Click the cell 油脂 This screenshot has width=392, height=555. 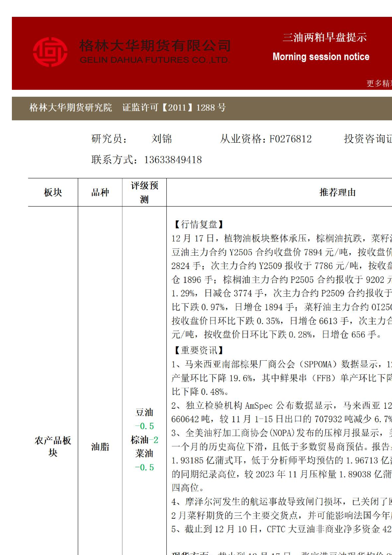tap(100, 447)
